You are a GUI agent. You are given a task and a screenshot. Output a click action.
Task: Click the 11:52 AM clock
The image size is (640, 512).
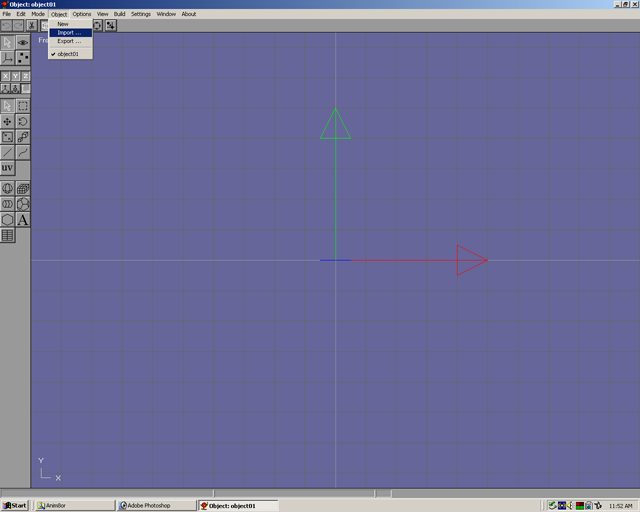620,506
